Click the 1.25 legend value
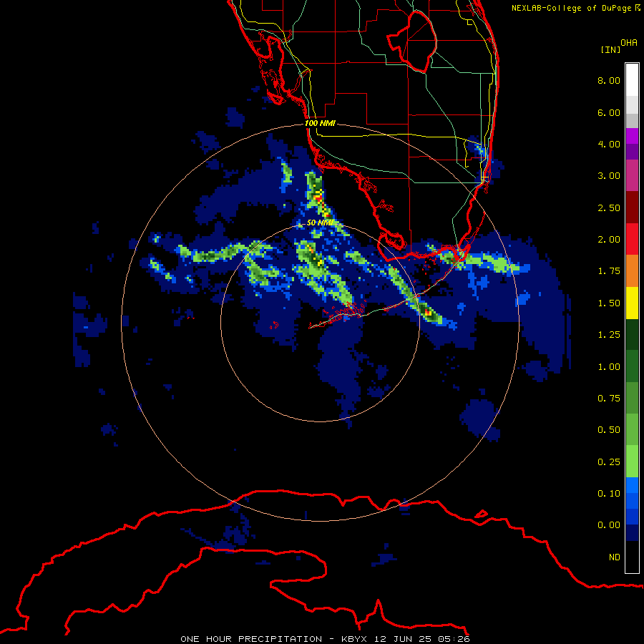The image size is (644, 644). (x=609, y=335)
